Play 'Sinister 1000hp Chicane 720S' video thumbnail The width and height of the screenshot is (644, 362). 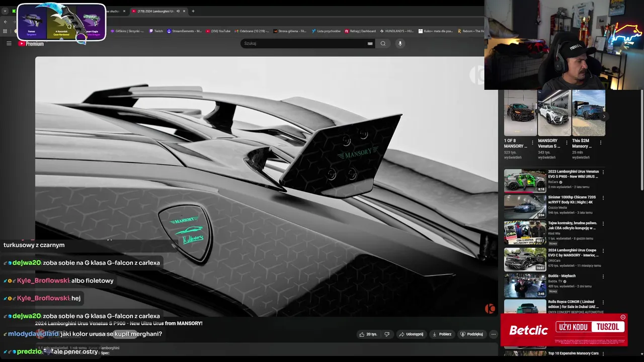click(525, 207)
